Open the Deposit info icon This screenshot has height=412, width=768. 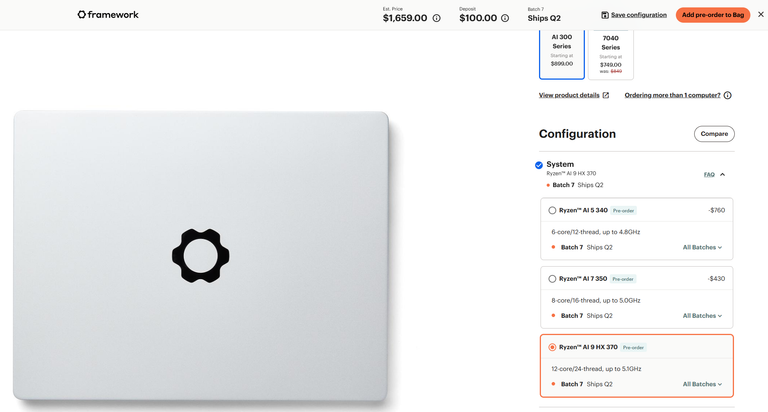(504, 18)
